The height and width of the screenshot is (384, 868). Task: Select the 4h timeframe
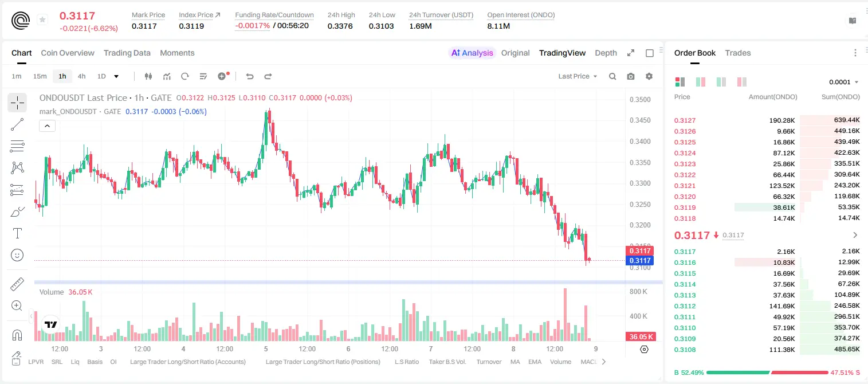pyautogui.click(x=81, y=76)
